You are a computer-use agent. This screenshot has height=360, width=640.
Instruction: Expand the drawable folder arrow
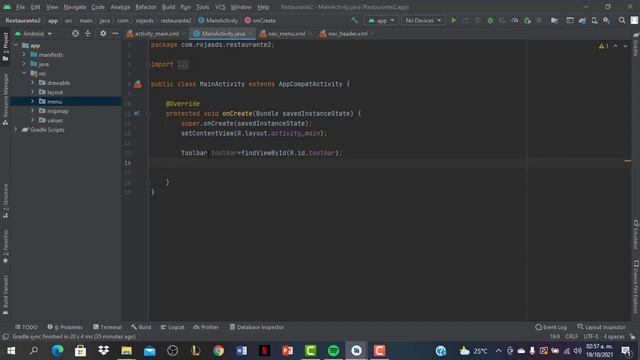[32, 82]
